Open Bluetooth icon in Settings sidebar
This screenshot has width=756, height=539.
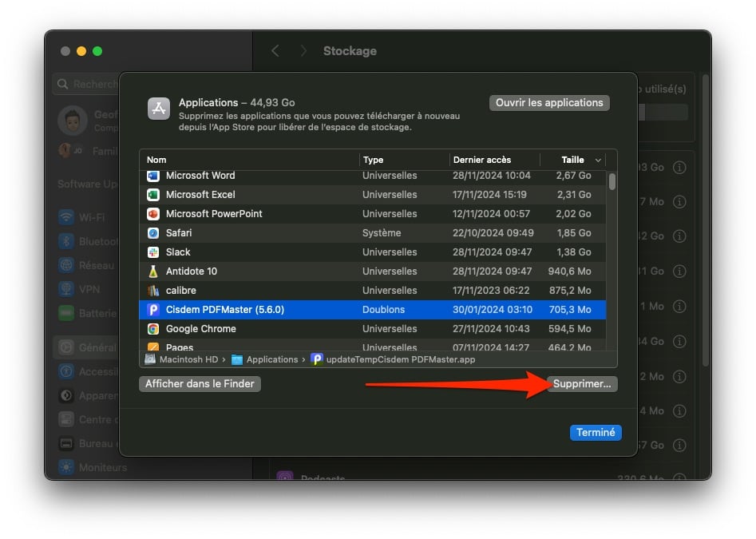click(66, 241)
